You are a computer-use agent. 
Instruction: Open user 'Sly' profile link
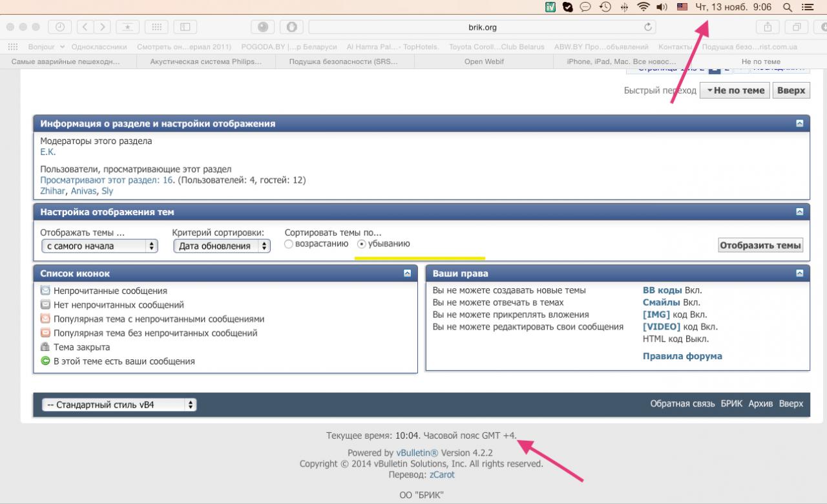(x=107, y=191)
